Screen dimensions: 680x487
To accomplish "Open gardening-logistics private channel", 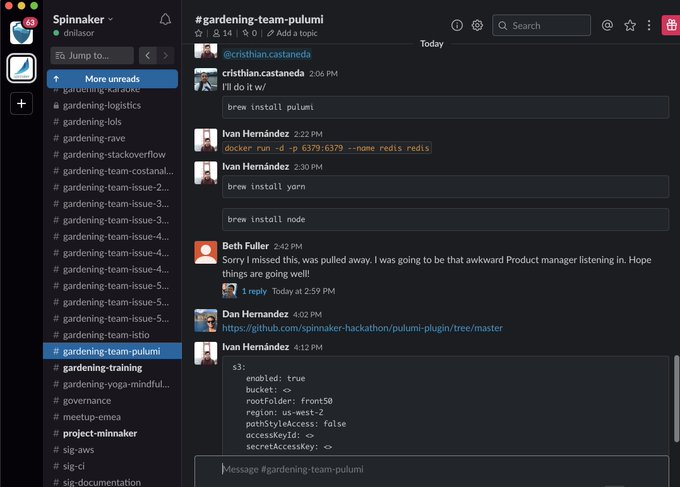I will tap(112, 105).
